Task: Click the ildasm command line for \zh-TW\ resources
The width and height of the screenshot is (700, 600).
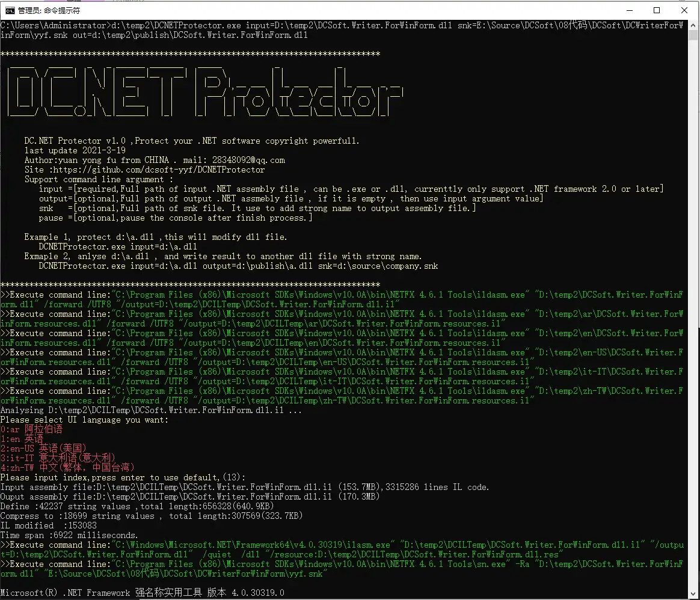Action: (x=342, y=396)
